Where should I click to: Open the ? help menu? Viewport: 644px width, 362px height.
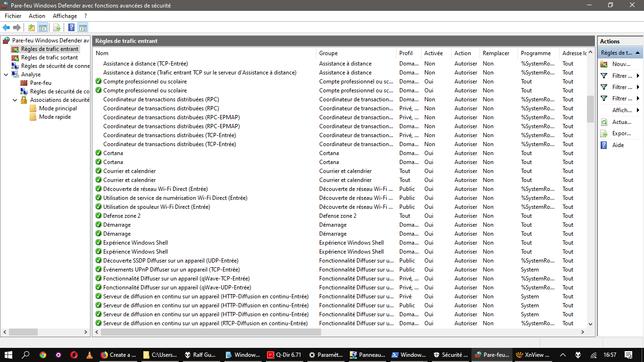85,16
